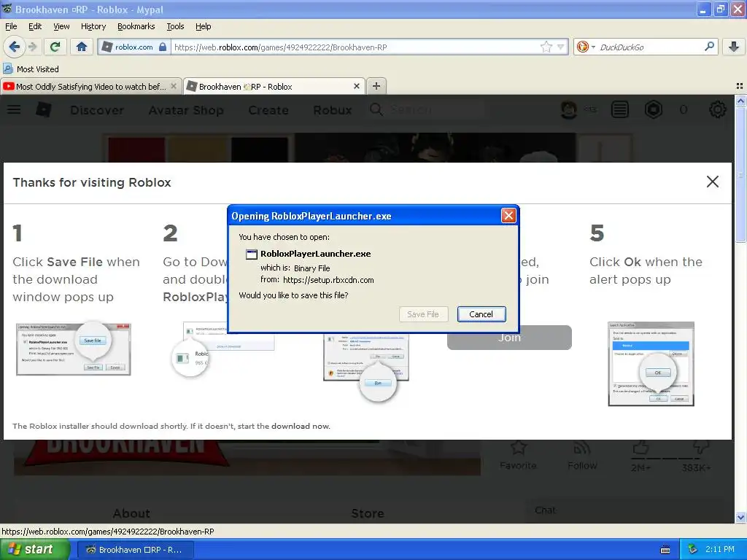The image size is (747, 560).
Task: Open the URL history dropdown arrow
Action: pyautogui.click(x=561, y=47)
